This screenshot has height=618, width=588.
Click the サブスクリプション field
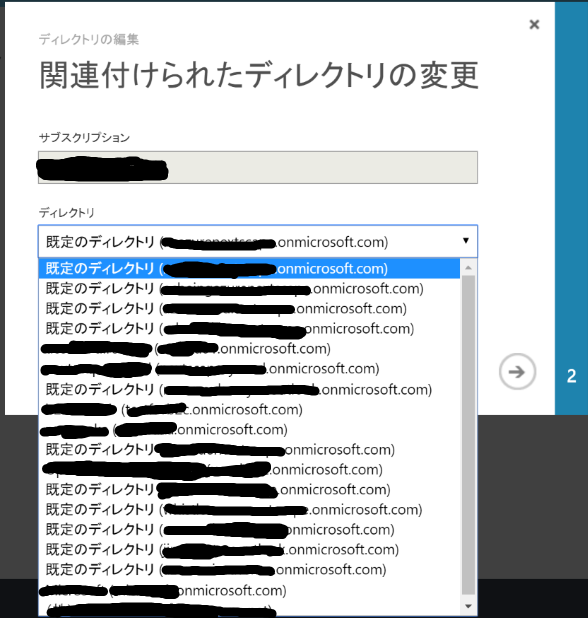click(x=258, y=168)
